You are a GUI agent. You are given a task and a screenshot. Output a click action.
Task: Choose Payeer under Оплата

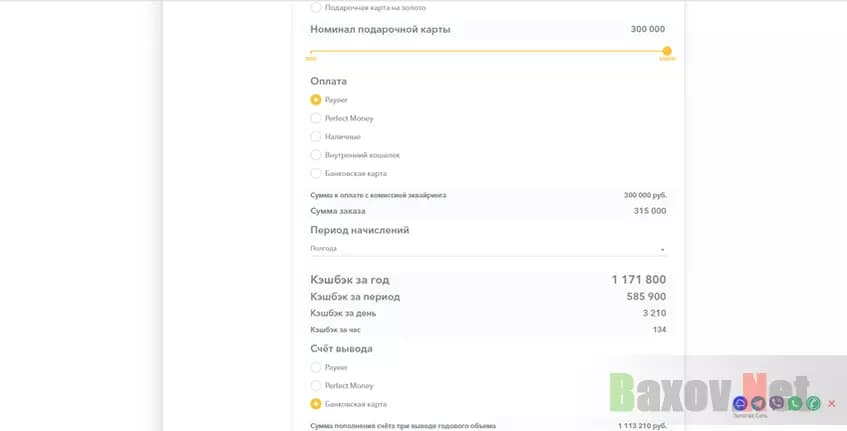click(x=315, y=100)
